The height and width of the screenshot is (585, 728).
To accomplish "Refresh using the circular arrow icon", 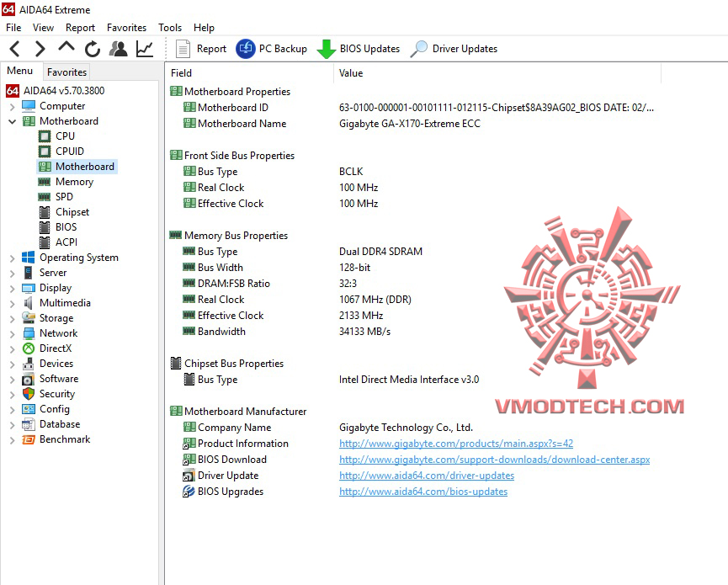I will point(93,49).
